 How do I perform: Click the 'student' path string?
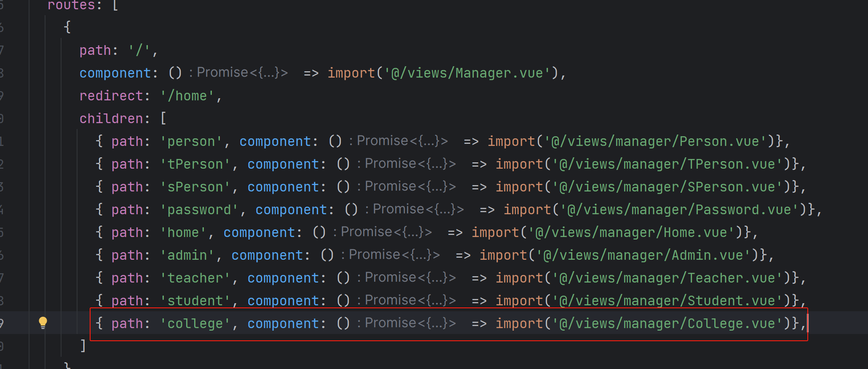tap(195, 301)
